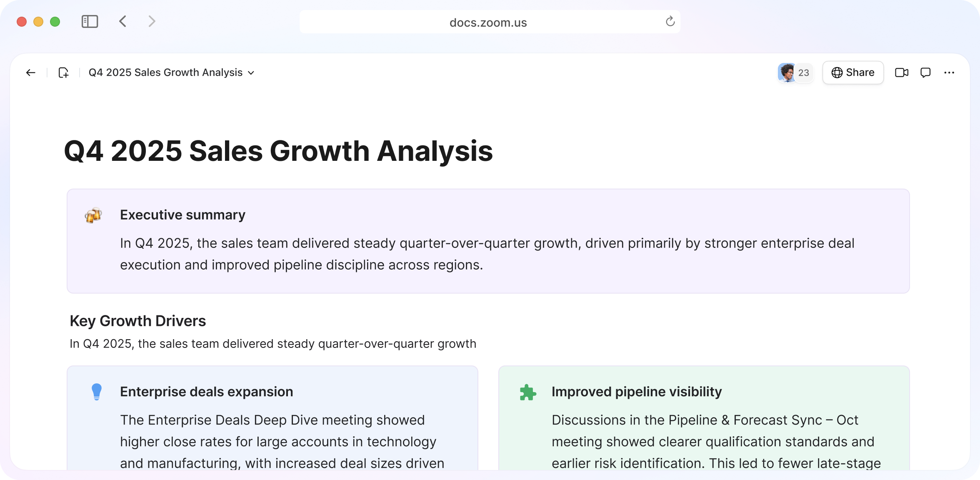Click the Executive summary callout heading
Image resolution: width=980 pixels, height=480 pixels.
[182, 215]
